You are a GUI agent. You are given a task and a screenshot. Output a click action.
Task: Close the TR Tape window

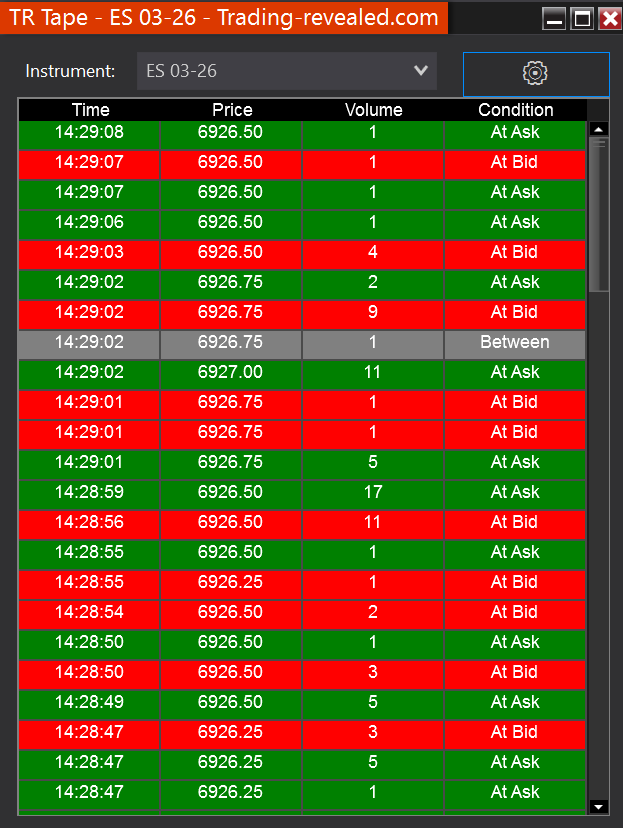[x=608, y=18]
